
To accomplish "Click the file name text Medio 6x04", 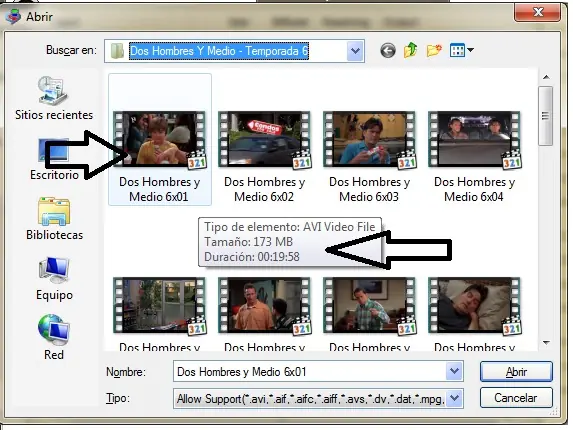I will point(474,197).
